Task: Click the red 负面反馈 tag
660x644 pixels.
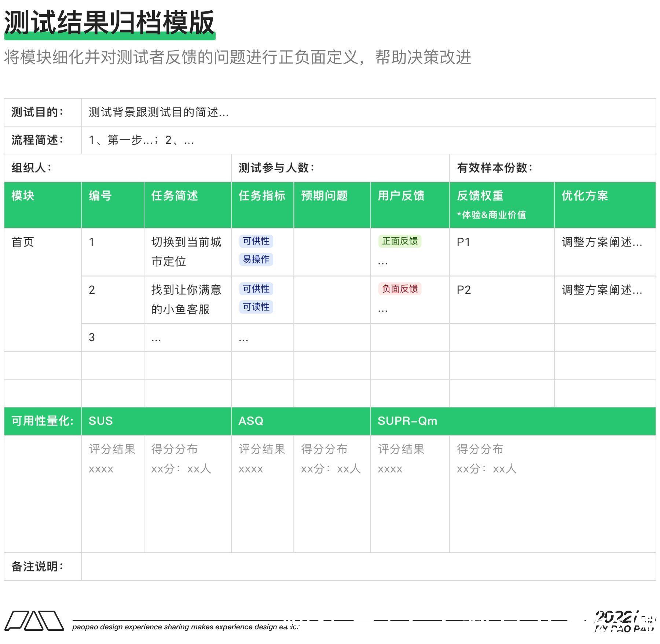Action: (400, 289)
